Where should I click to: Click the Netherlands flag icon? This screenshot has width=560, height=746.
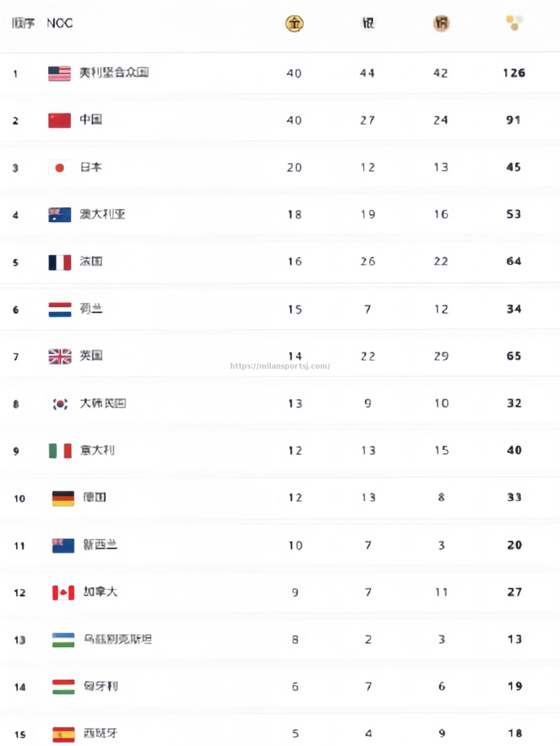(x=60, y=310)
